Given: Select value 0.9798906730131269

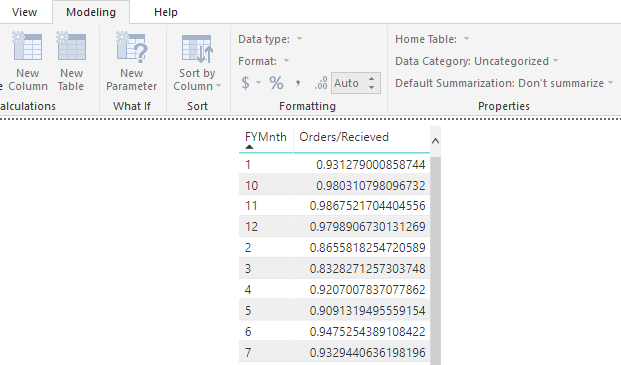Looking at the screenshot, I should point(368,227).
